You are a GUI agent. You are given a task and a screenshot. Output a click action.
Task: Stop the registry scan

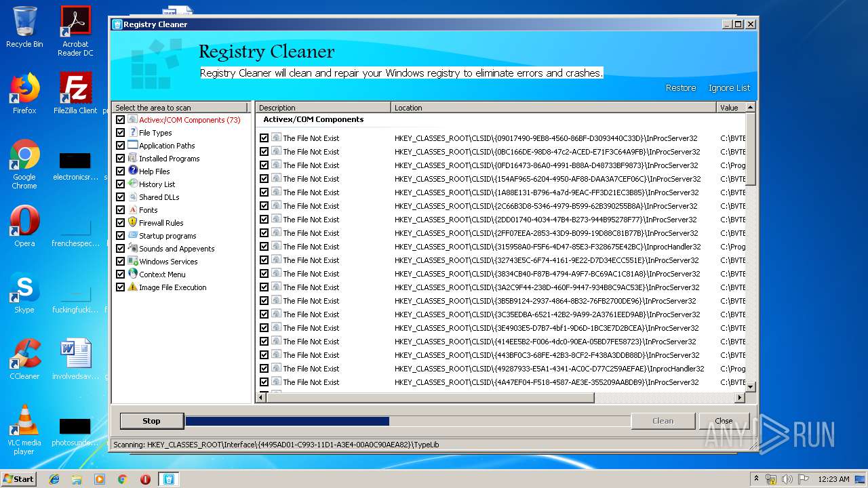tap(151, 421)
